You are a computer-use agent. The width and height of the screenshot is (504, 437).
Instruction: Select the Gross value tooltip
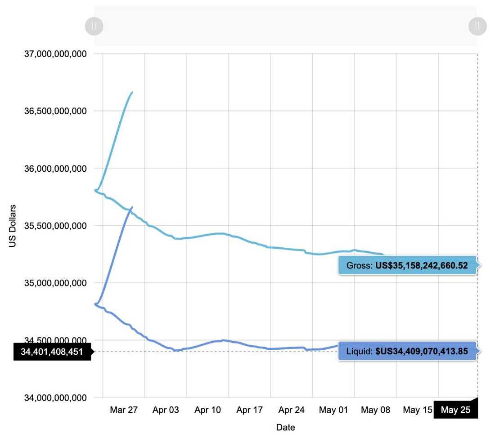pyautogui.click(x=407, y=266)
